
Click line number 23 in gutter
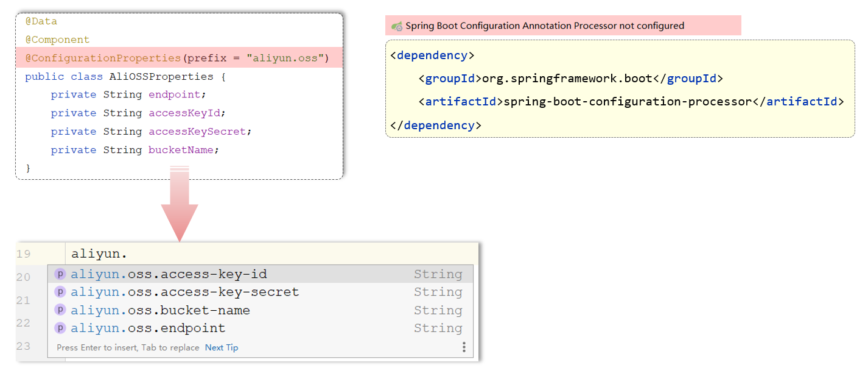[x=24, y=346]
